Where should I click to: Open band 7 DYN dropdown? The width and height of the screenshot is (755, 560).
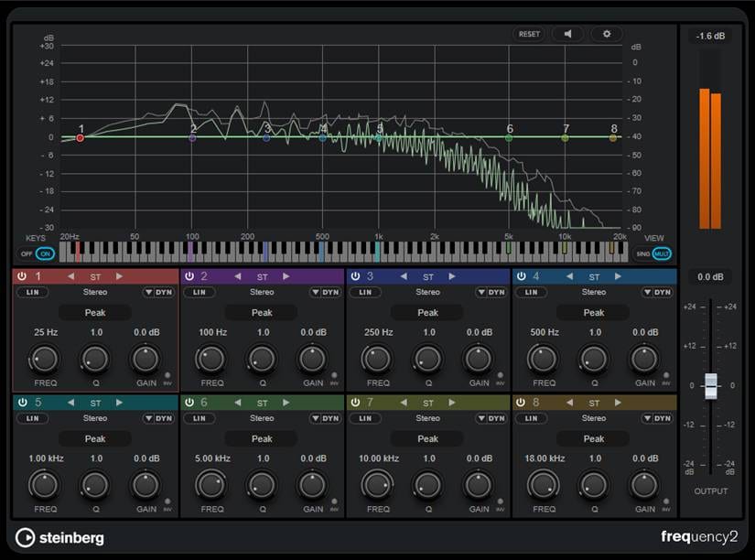[491, 418]
